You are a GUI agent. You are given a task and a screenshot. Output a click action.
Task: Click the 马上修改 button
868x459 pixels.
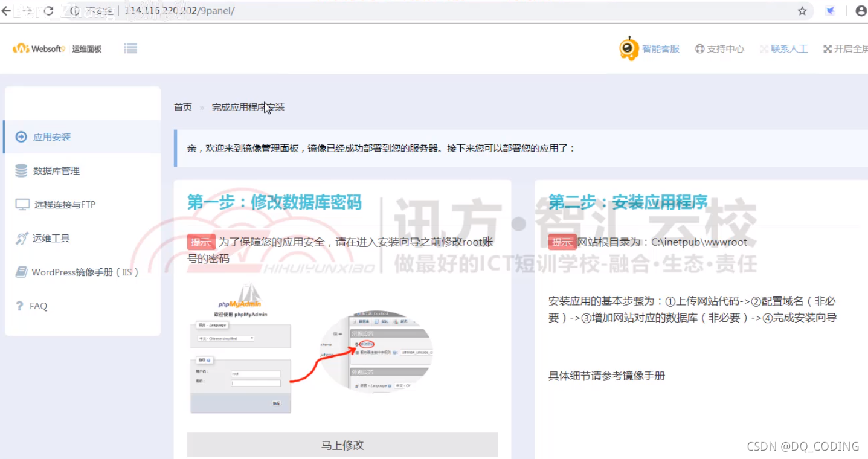click(342, 444)
